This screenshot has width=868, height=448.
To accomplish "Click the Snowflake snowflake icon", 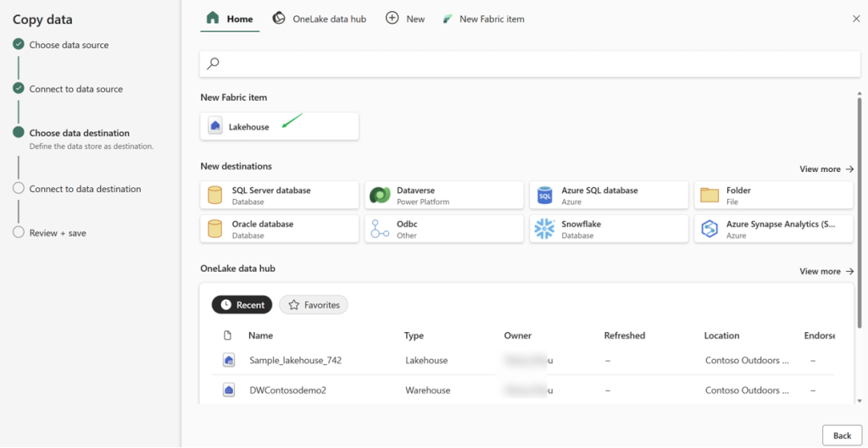I will coord(545,229).
